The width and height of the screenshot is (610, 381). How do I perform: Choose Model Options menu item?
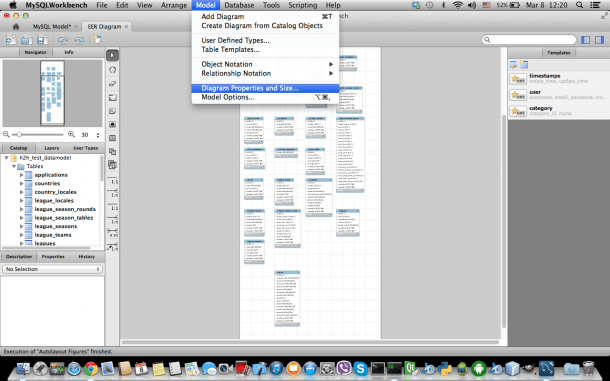click(x=265, y=97)
